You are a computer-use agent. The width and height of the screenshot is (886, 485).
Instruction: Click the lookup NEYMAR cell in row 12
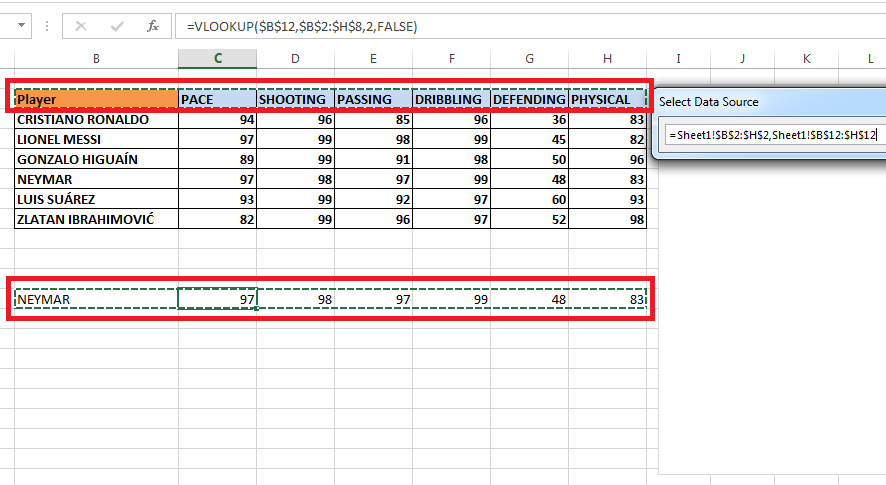point(96,299)
